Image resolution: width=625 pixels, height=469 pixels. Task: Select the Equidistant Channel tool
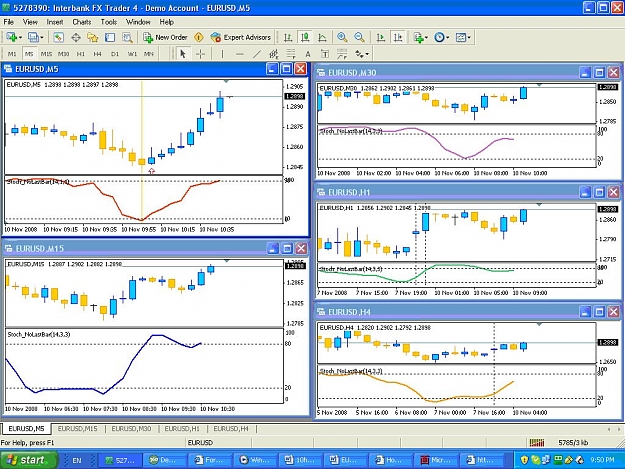point(273,54)
